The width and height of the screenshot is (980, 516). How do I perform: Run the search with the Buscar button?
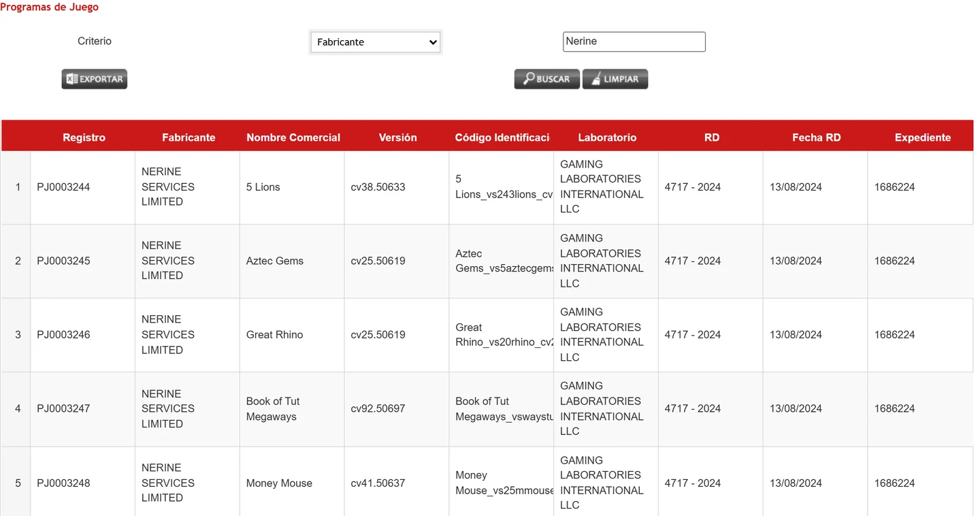pos(547,79)
